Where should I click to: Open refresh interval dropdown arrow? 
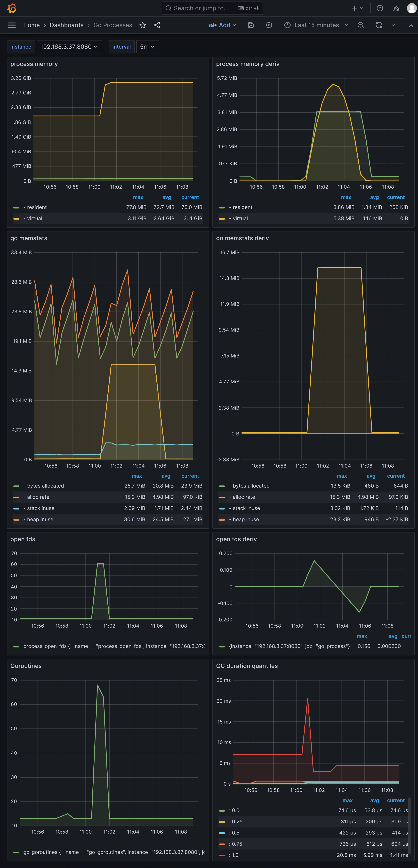click(393, 25)
